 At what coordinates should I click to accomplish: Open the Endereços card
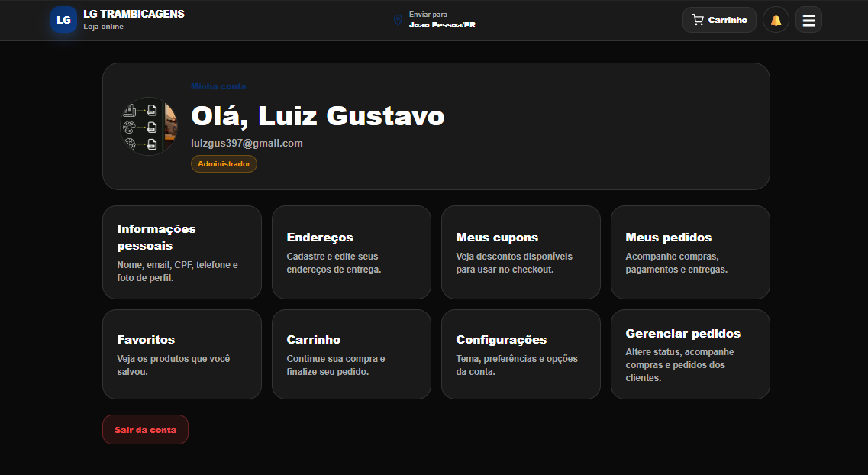pyautogui.click(x=351, y=253)
